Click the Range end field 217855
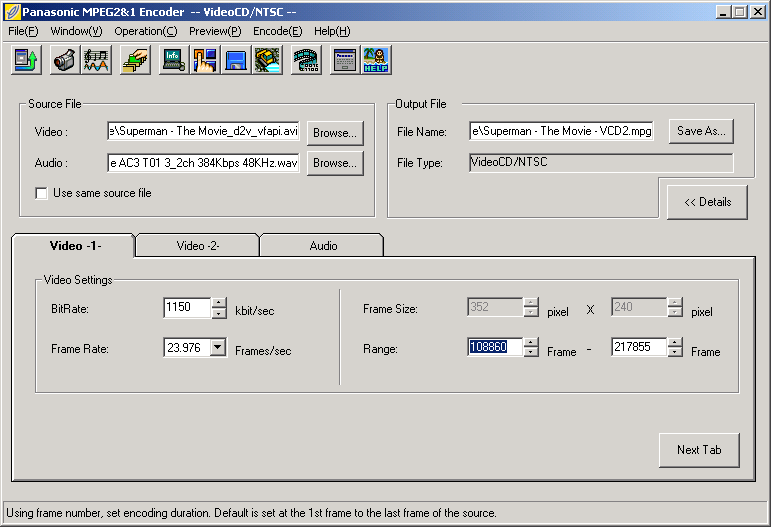 [x=639, y=347]
